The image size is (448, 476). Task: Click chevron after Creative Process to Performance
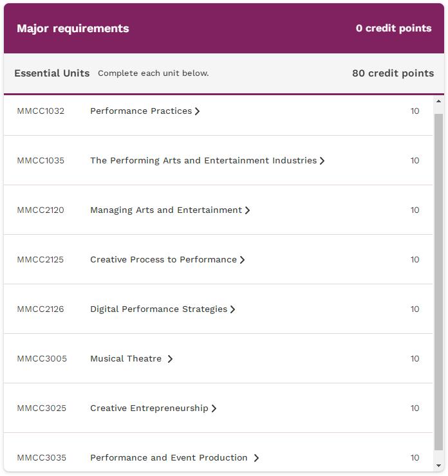coord(242,260)
